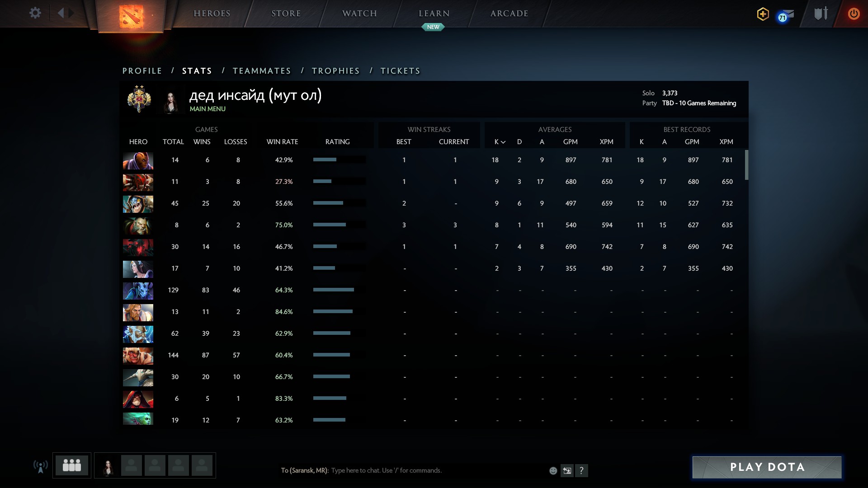This screenshot has height=488, width=868.
Task: Click the Solo MMR value 3,373
Action: click(670, 93)
